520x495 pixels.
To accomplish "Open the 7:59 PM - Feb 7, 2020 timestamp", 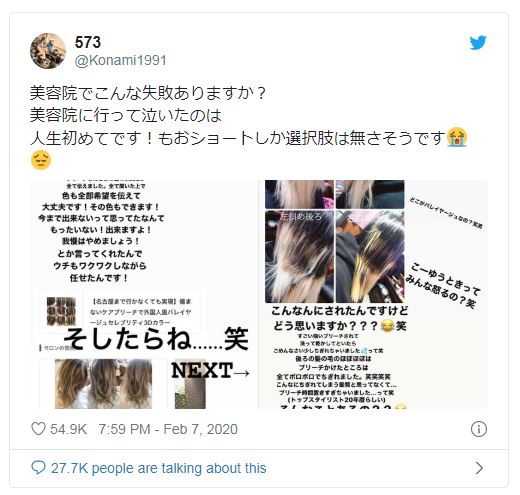I will click(x=168, y=429).
